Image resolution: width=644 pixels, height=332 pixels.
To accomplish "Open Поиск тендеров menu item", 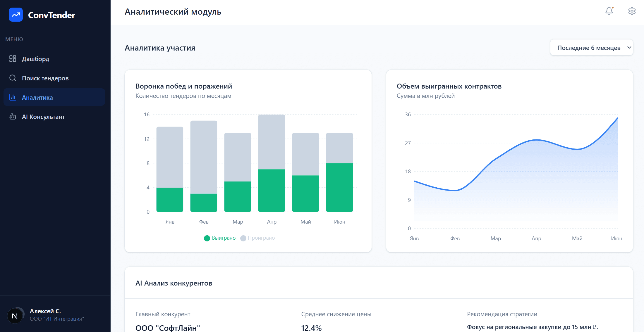I will click(45, 78).
